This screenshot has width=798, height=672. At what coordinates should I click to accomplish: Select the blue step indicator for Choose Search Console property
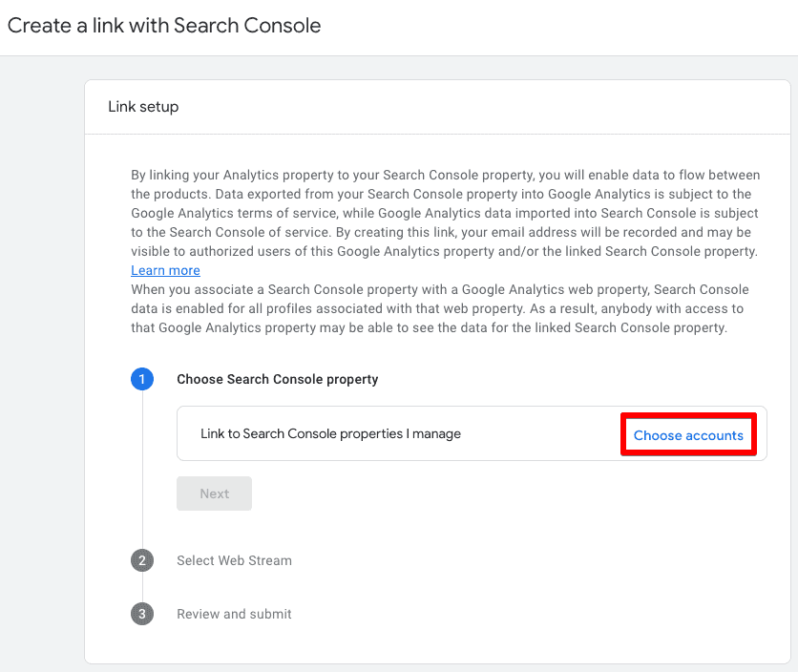[x=142, y=379]
